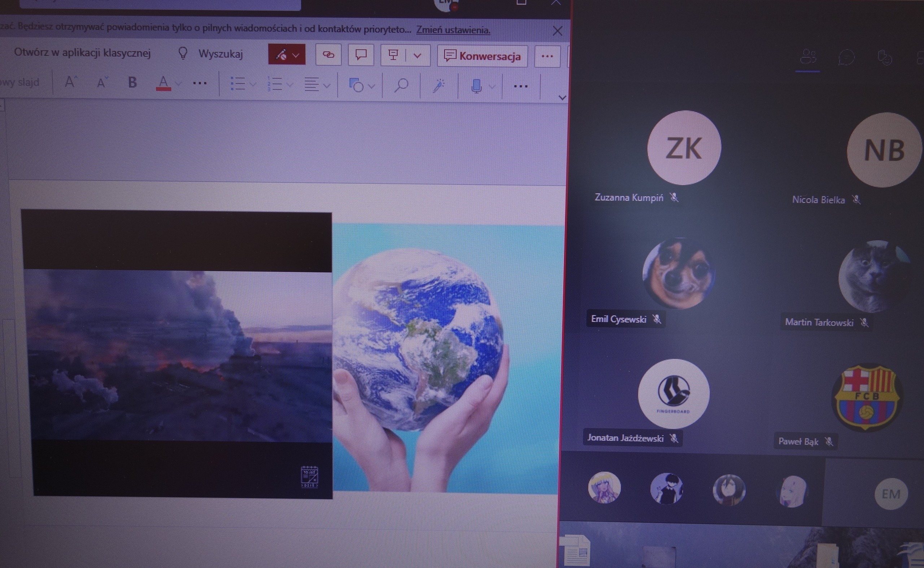
Task: Start presenting the slideshow
Action: pyautogui.click(x=393, y=56)
